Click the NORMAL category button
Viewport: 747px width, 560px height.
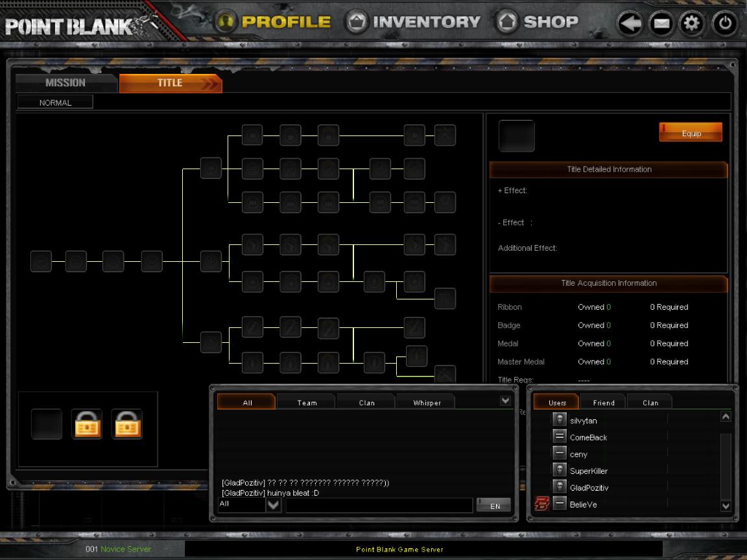[55, 102]
